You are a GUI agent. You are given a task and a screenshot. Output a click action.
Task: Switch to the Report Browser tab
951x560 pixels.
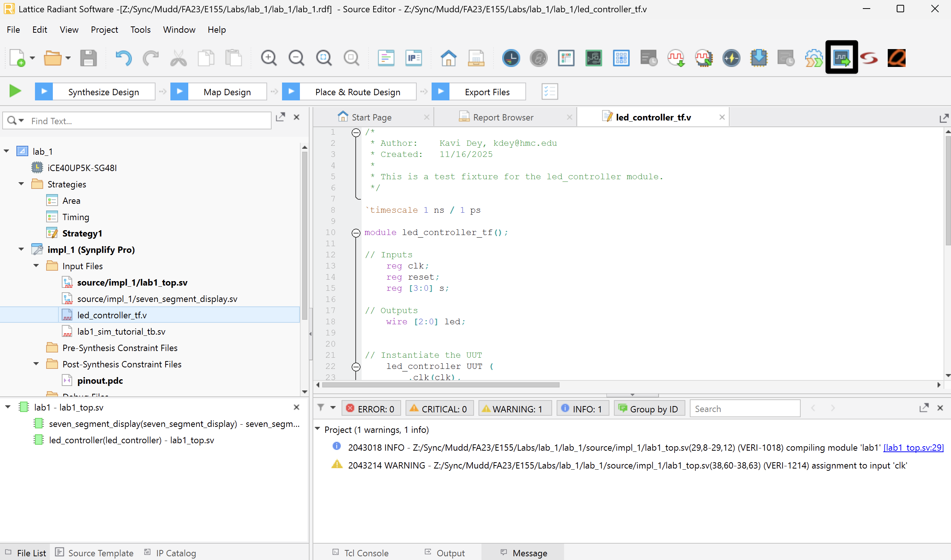503,118
